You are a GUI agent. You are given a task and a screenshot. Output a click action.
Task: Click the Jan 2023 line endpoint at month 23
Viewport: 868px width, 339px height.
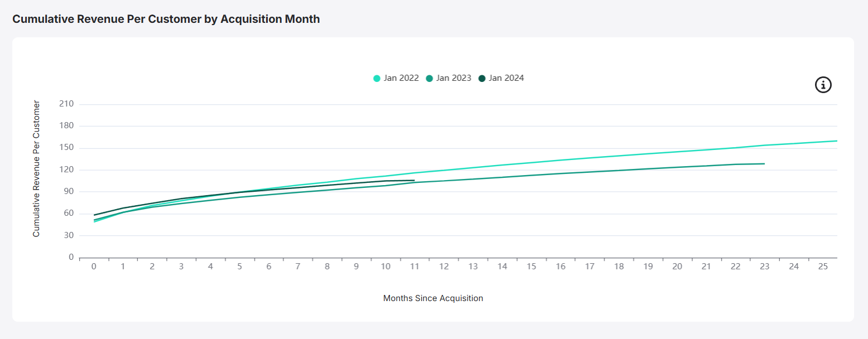764,164
